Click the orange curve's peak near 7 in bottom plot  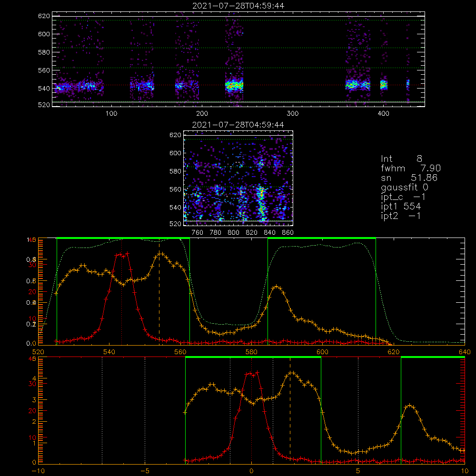pyautogui.click(x=410, y=405)
